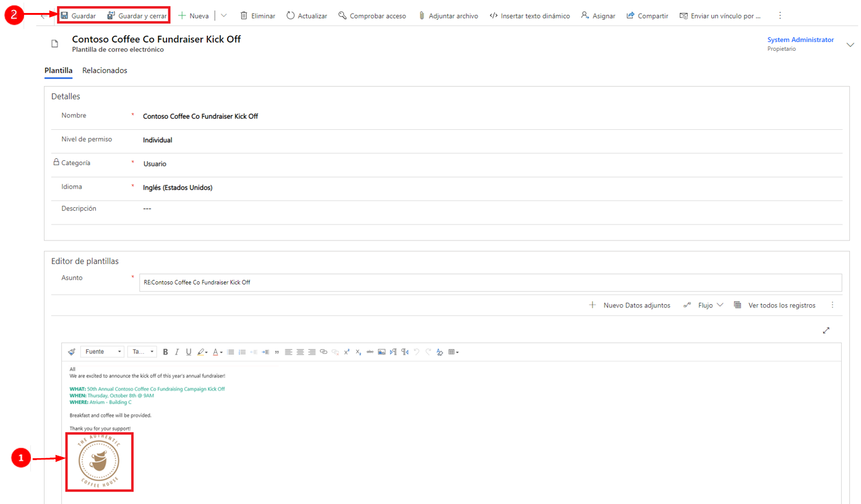Click the Idioma field value

[178, 187]
